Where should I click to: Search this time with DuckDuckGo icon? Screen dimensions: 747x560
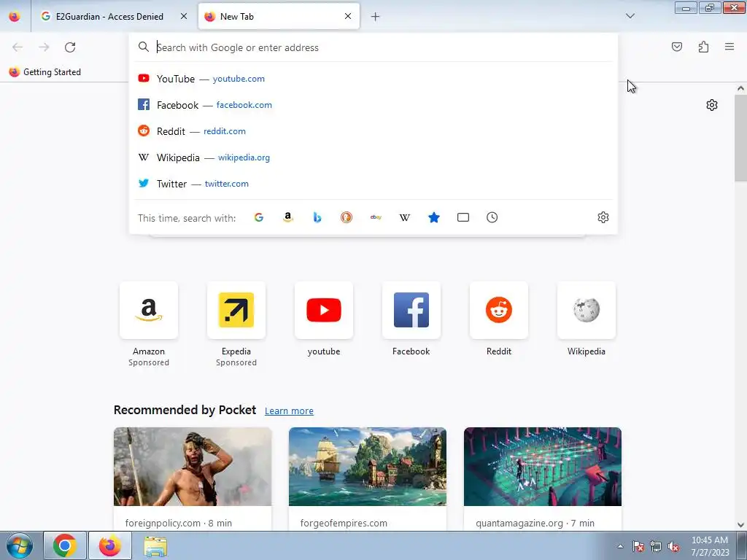347,217
